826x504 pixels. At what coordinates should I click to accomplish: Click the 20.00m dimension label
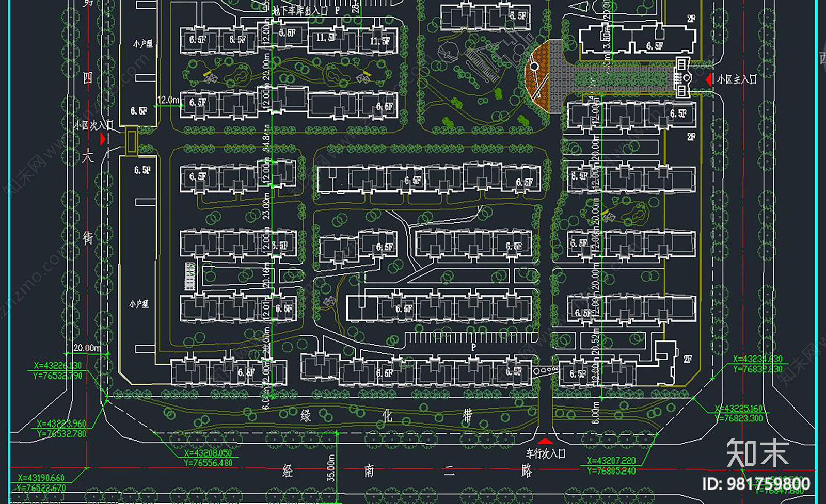pyautogui.click(x=87, y=348)
